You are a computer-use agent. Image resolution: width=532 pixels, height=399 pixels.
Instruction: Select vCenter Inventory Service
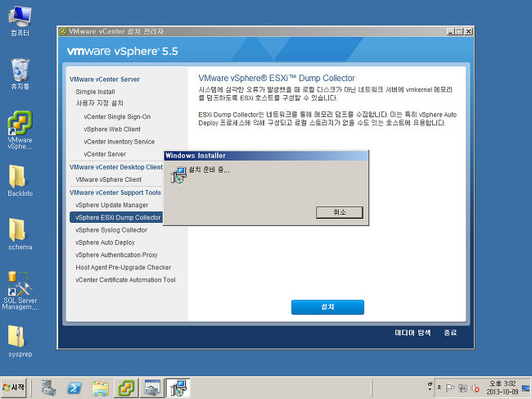(119, 142)
